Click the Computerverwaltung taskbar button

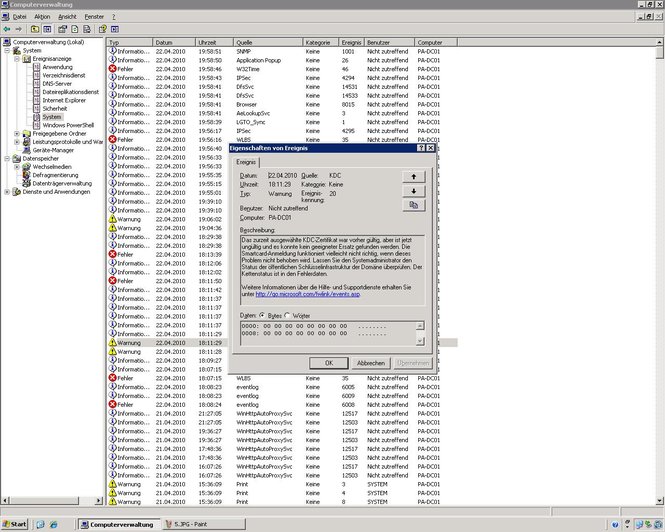tap(120, 524)
